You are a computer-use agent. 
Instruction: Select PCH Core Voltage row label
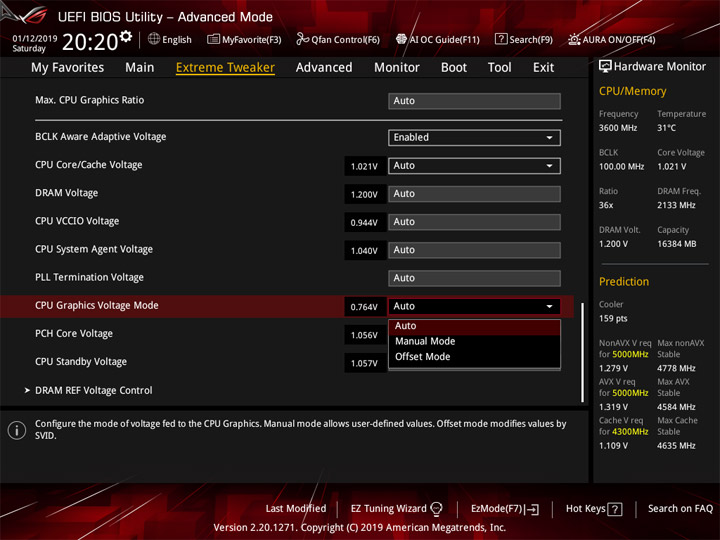tap(74, 334)
